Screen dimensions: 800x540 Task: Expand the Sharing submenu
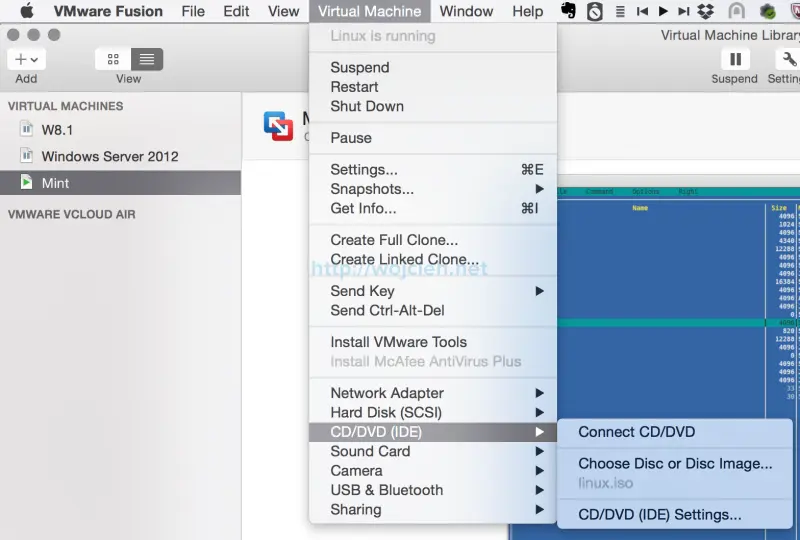pyautogui.click(x=433, y=509)
